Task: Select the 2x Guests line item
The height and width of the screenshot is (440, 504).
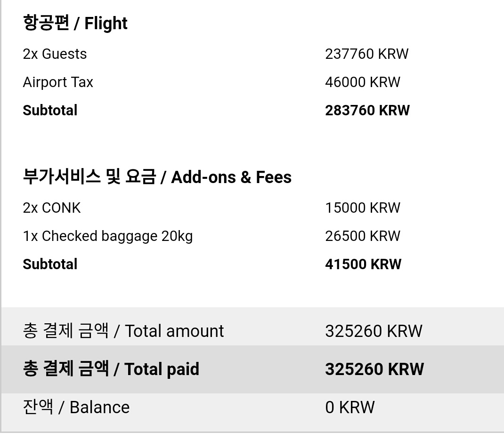Action: coord(55,54)
